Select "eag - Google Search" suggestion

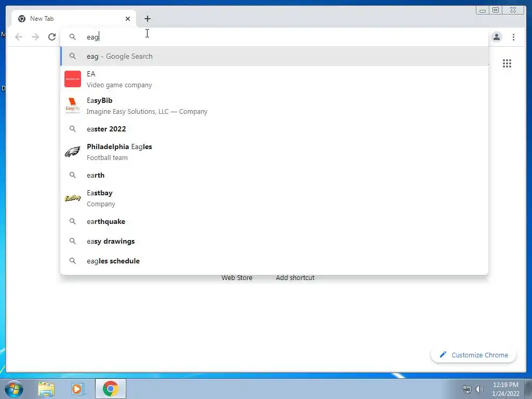click(x=274, y=56)
